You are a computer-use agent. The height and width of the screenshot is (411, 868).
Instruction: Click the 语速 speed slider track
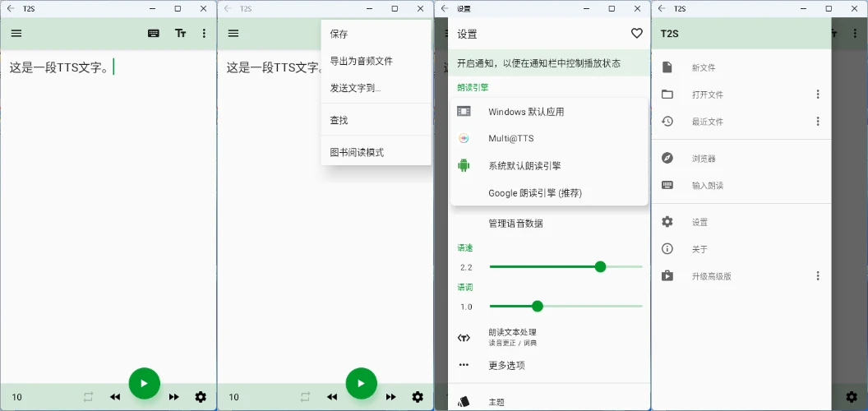coord(566,266)
